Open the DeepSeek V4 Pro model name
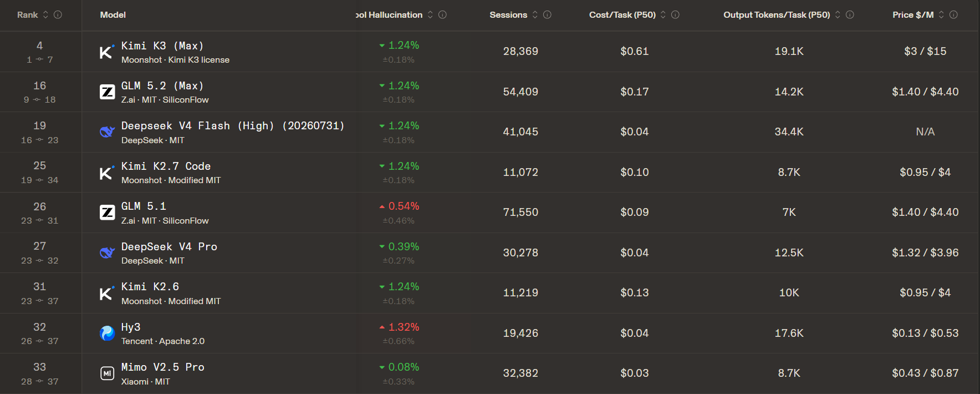This screenshot has width=980, height=394. coord(169,246)
